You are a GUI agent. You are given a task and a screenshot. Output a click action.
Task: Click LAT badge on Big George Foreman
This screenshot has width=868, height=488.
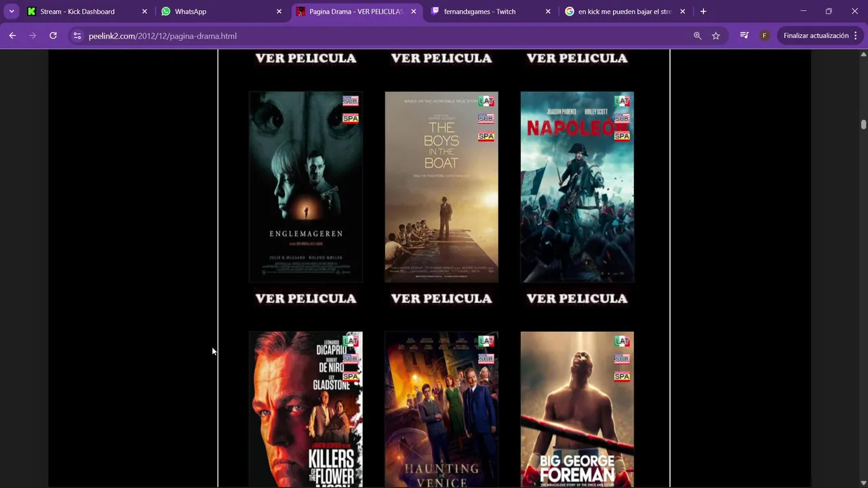click(622, 341)
